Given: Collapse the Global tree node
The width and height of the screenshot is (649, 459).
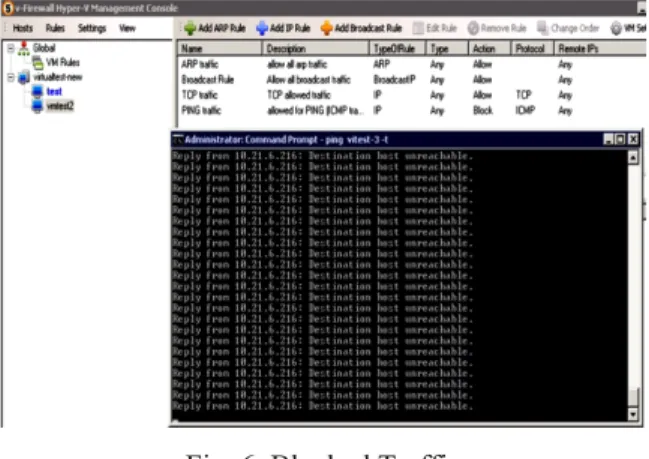Looking at the screenshot, I should coord(11,48).
